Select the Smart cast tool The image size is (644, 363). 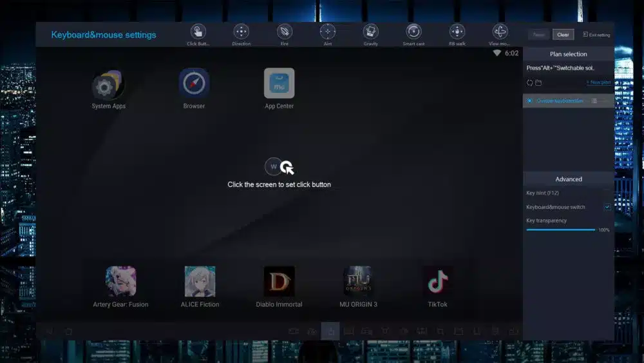[413, 35]
